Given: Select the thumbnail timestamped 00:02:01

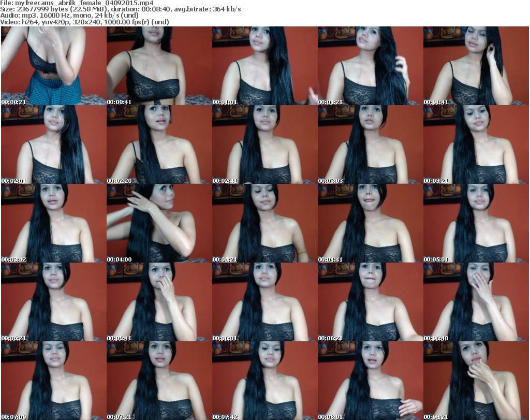Looking at the screenshot, I should pos(54,144).
